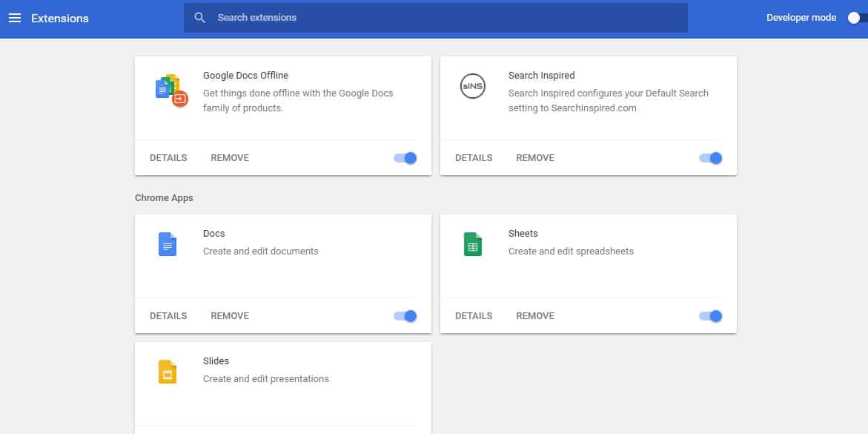Screen dimensions: 868x434
Task: Click the Google Docs Offline icon
Action: coord(171,91)
